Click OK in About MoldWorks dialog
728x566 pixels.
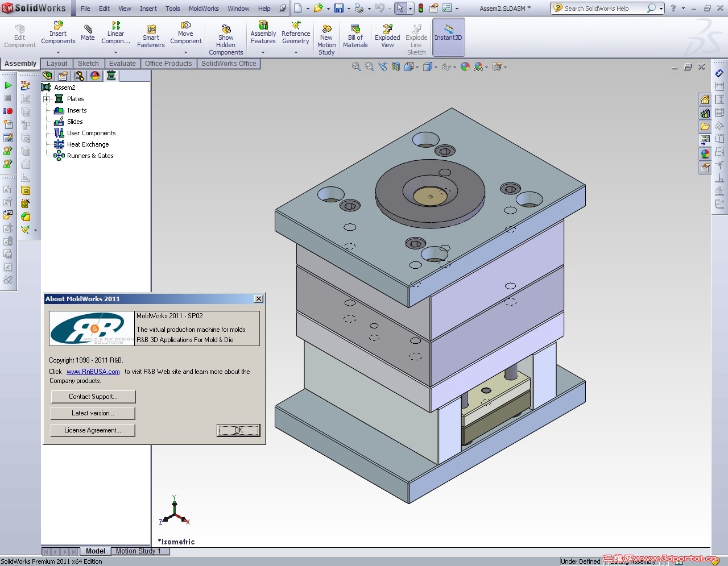click(x=238, y=430)
